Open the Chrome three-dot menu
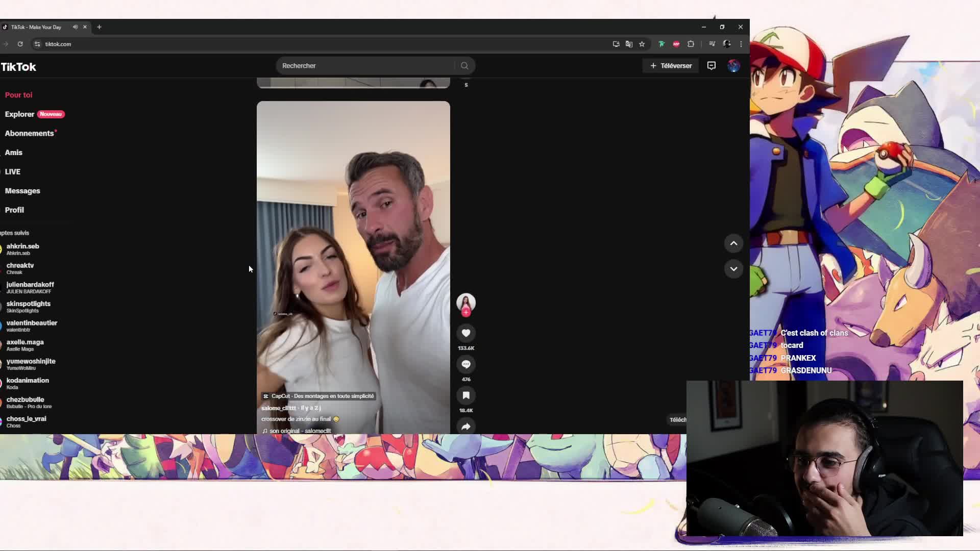Screen dimensions: 980x551 pyautogui.click(x=741, y=44)
